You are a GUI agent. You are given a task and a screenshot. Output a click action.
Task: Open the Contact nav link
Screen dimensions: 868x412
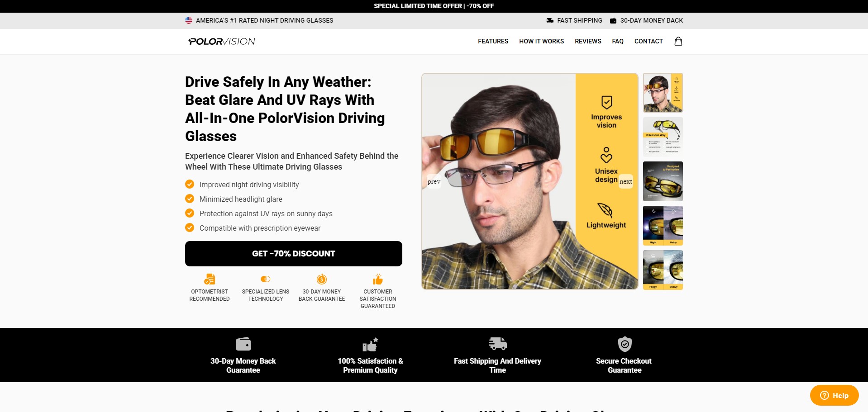coord(649,41)
